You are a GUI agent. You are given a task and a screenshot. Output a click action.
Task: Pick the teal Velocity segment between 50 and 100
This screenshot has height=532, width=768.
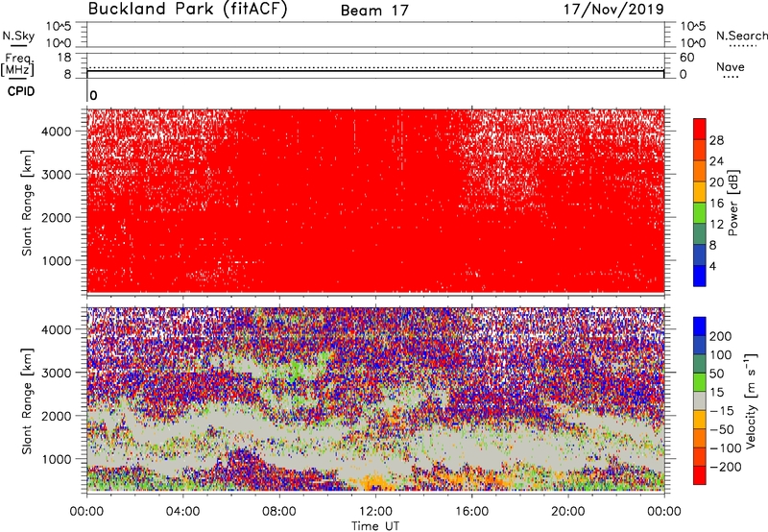click(700, 363)
